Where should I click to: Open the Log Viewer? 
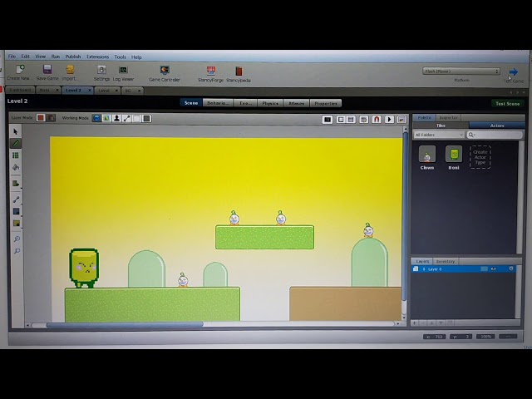pos(123,70)
